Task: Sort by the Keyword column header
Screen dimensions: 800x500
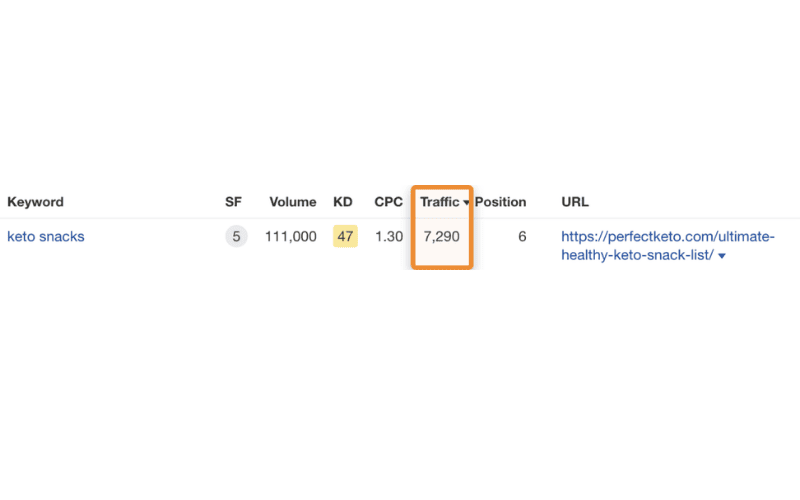Action: [x=35, y=202]
